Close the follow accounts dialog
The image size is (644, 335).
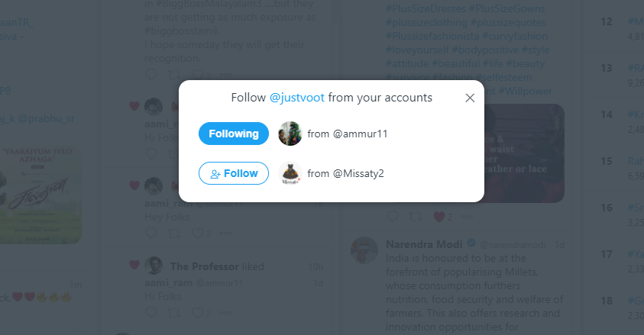click(x=470, y=98)
